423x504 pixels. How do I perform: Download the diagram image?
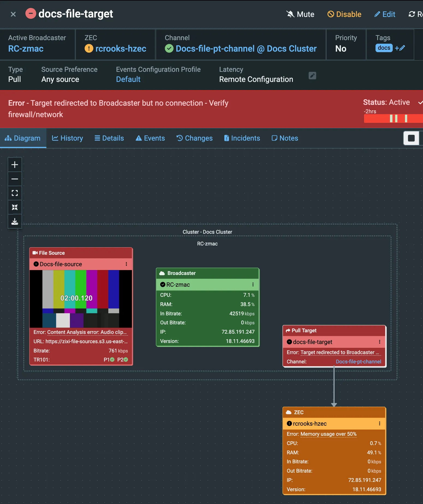tap(15, 221)
